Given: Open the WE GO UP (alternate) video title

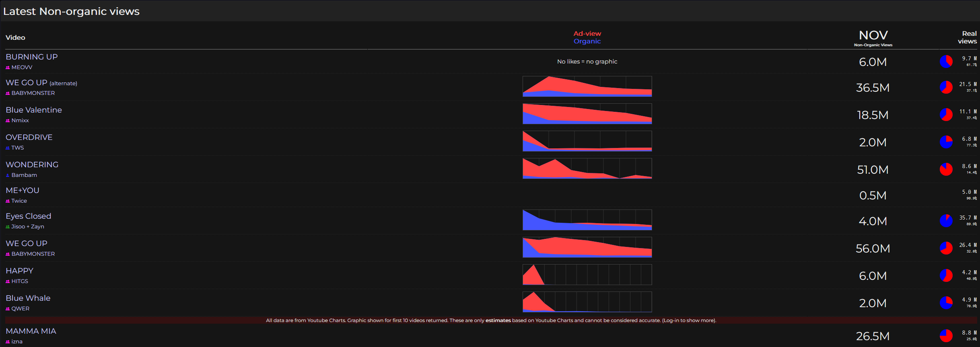Looking at the screenshot, I should (41, 82).
